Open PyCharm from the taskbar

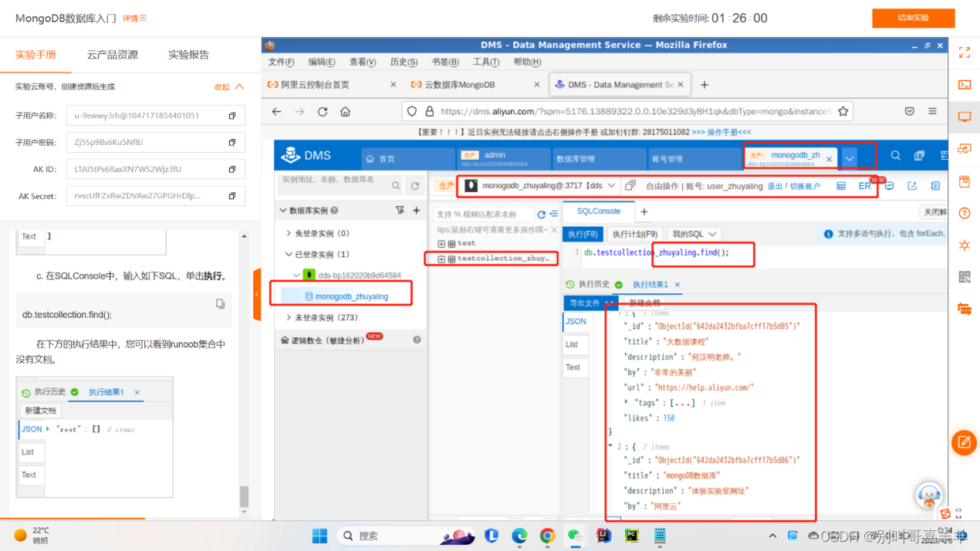pos(631,535)
